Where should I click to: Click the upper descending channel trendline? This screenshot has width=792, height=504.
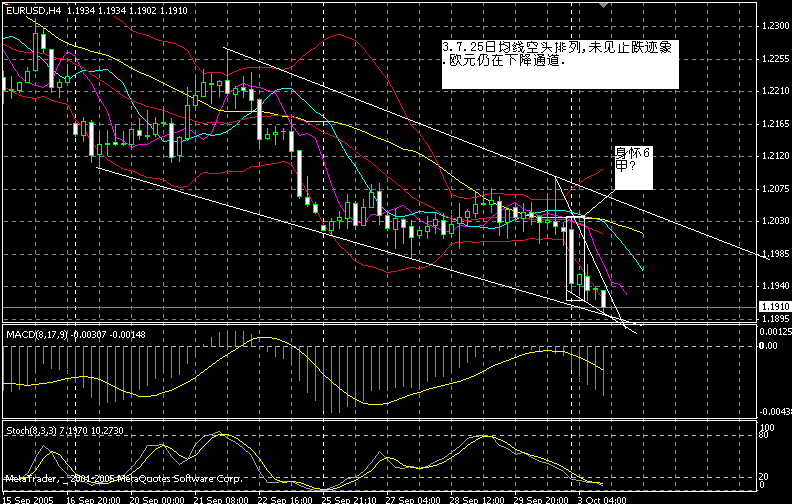(x=400, y=119)
